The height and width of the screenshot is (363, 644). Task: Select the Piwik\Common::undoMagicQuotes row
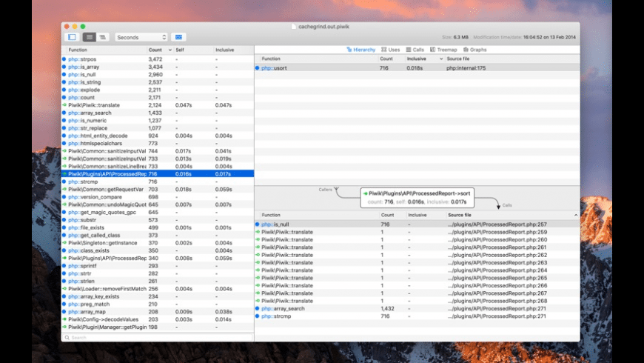(x=158, y=204)
